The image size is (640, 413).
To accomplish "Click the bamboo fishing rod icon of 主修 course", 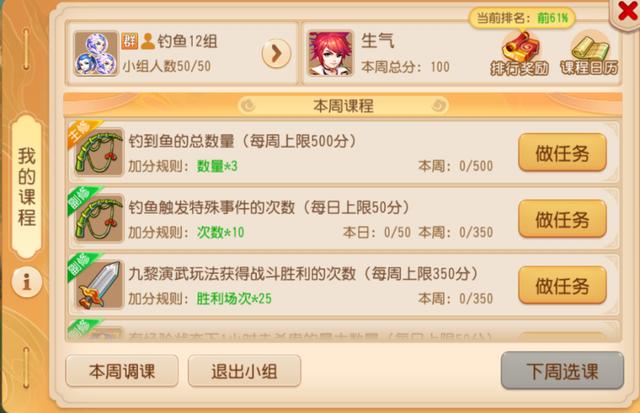I will [99, 152].
